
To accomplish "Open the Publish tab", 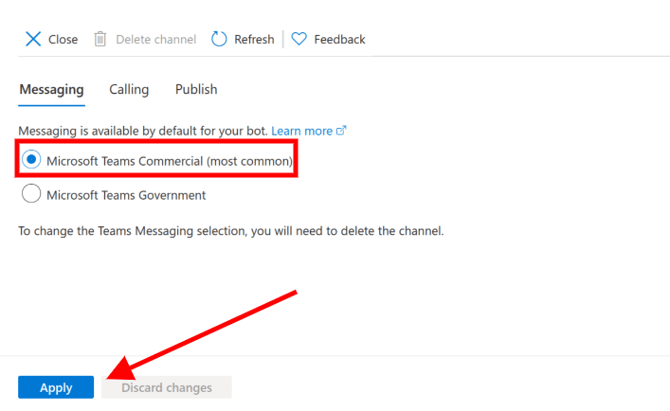I will [196, 89].
